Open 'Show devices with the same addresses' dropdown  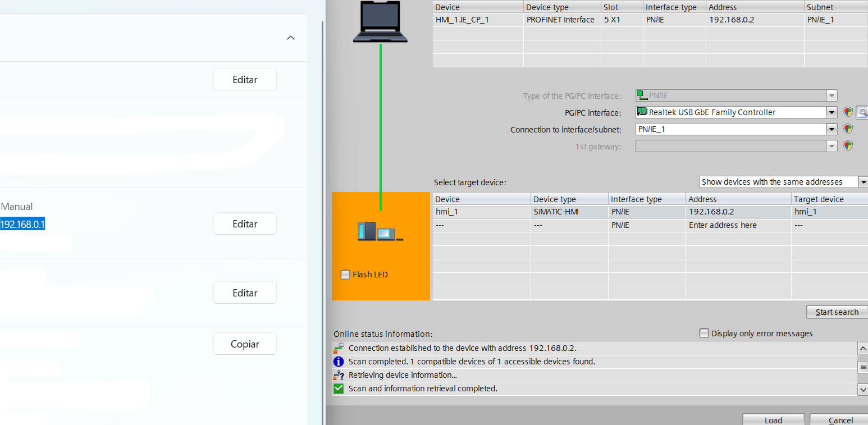pos(863,182)
